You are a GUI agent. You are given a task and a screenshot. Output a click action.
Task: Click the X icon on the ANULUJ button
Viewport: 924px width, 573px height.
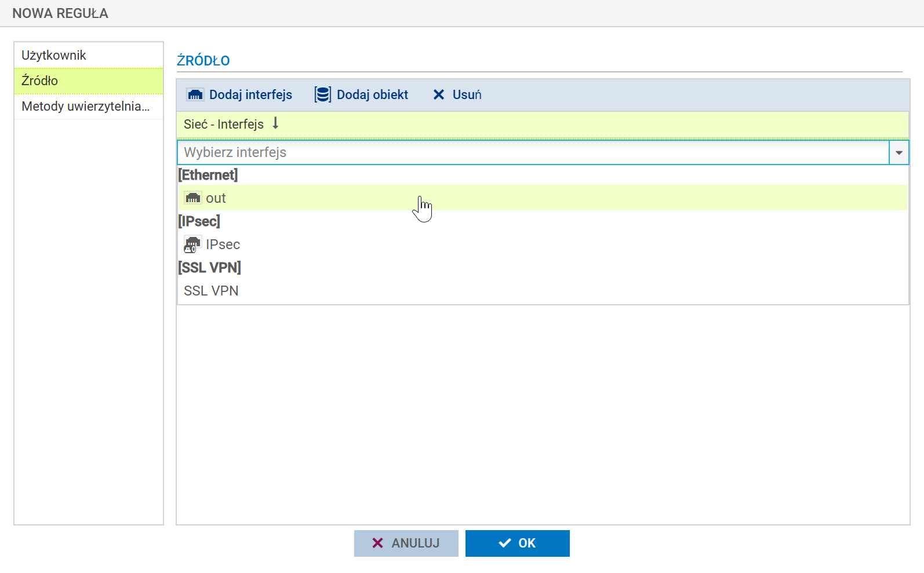click(x=377, y=543)
